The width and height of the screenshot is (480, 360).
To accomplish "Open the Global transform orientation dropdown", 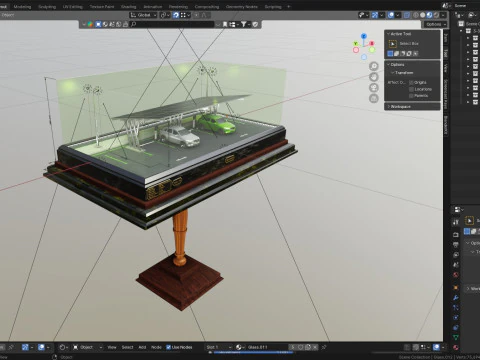I will [143, 15].
